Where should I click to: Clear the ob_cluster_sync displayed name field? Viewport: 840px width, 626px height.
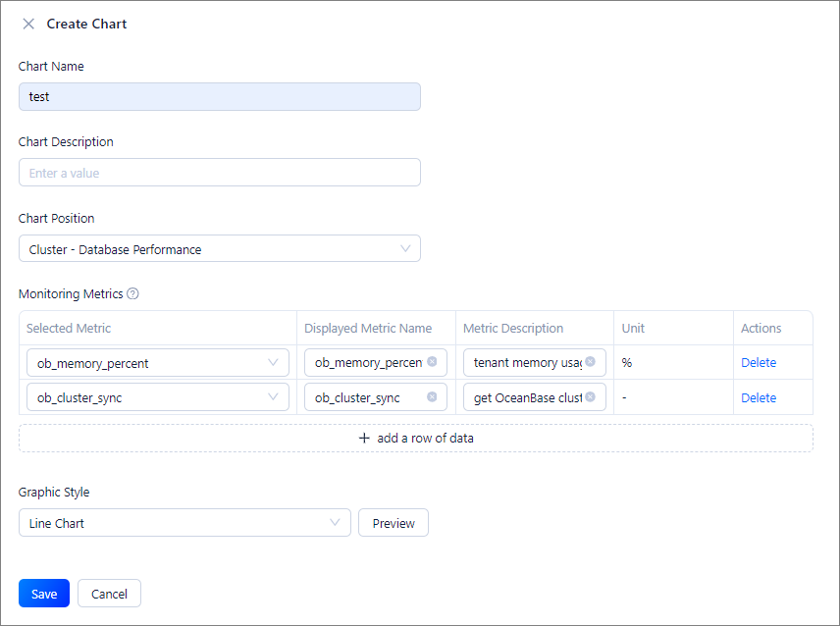432,397
